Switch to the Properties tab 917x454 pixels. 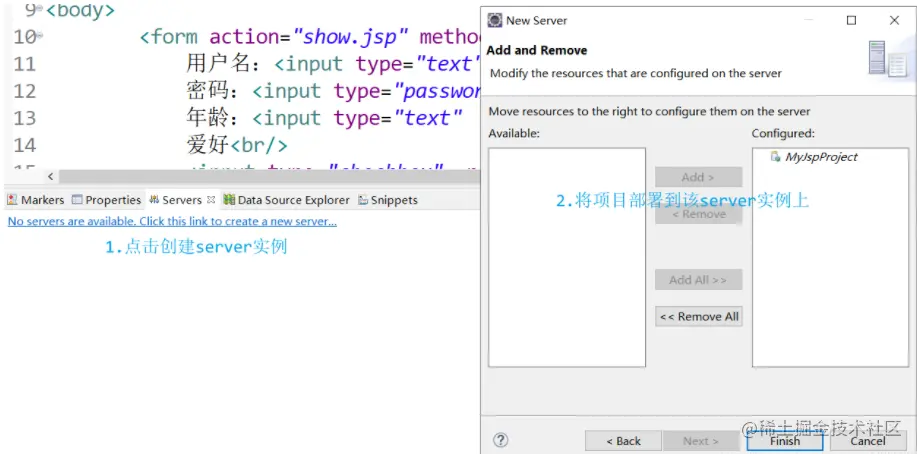click(x=106, y=200)
